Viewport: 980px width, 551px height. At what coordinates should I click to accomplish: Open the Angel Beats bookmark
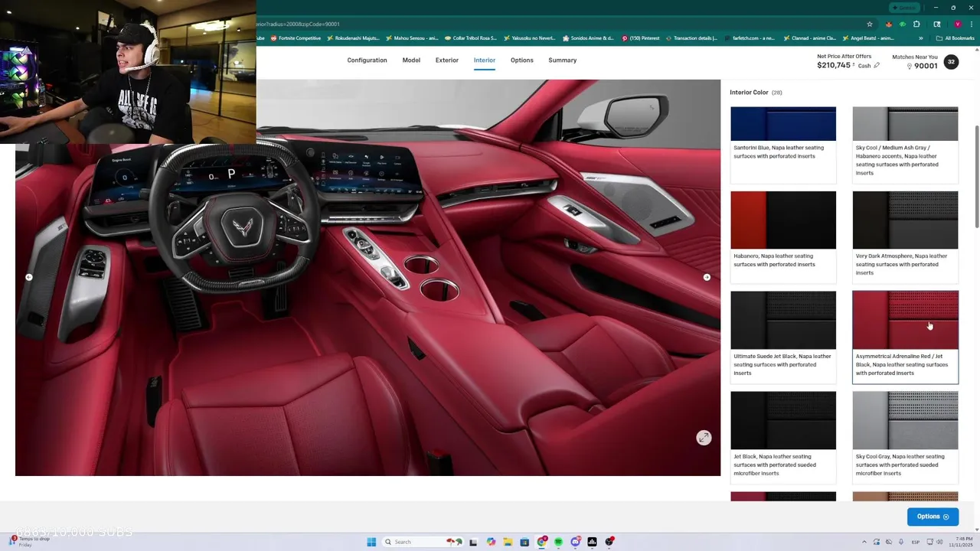868,38
